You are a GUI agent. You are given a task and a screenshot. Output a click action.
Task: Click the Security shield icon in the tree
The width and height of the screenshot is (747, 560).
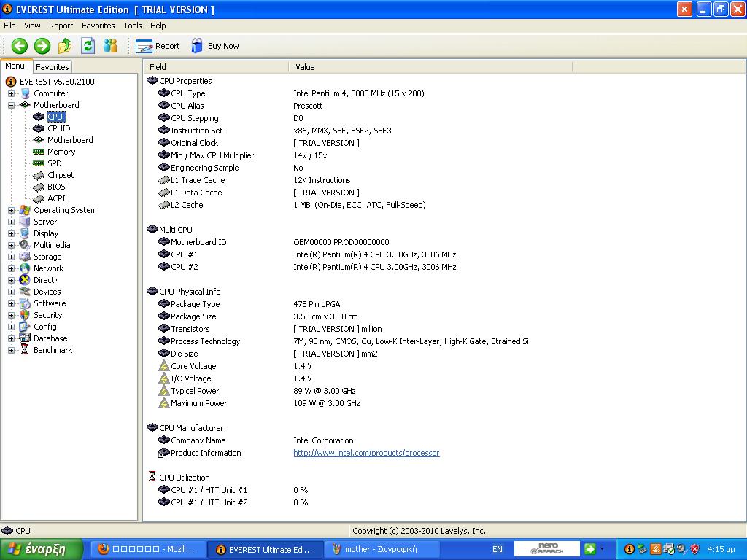pyautogui.click(x=25, y=315)
